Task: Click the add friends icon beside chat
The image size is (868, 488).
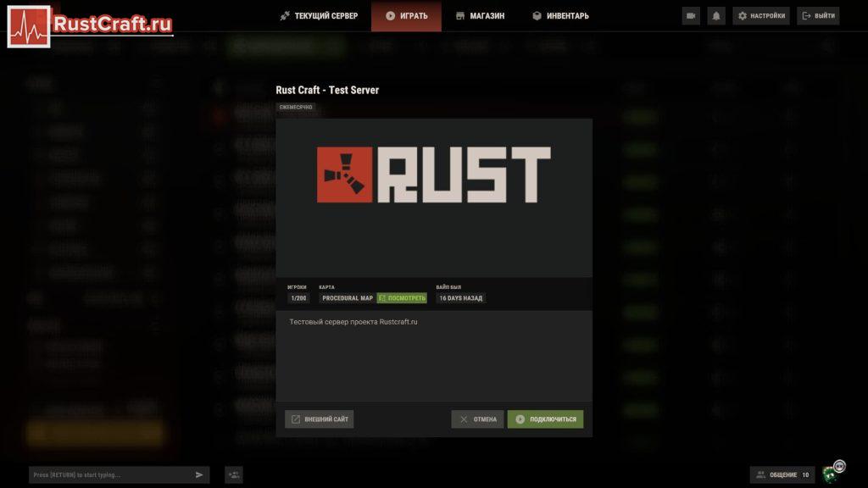Action: [x=234, y=474]
